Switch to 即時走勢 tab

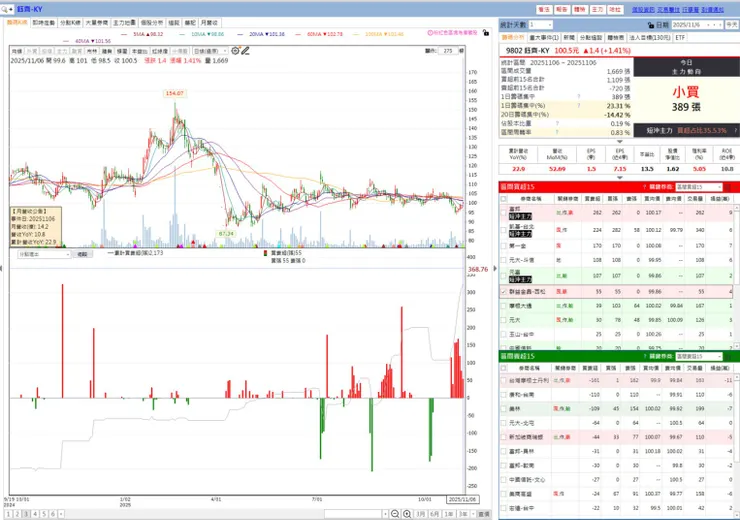(x=43, y=23)
